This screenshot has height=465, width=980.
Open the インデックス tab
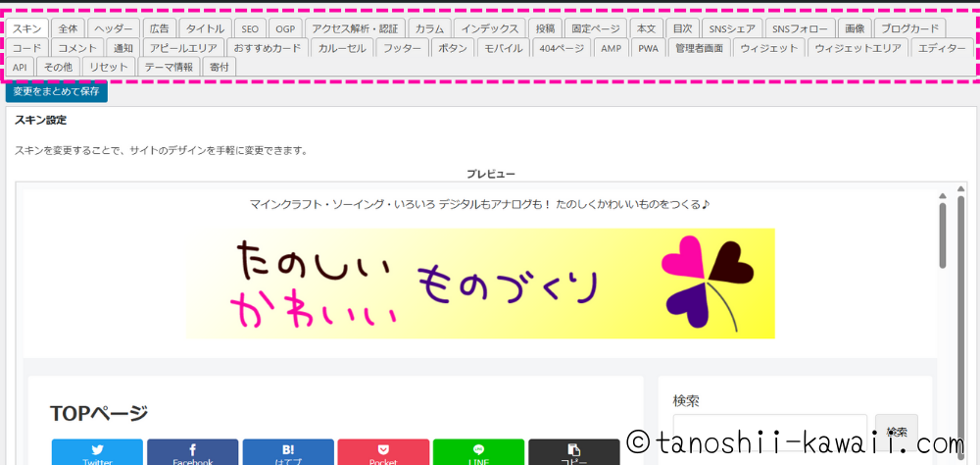tap(489, 28)
